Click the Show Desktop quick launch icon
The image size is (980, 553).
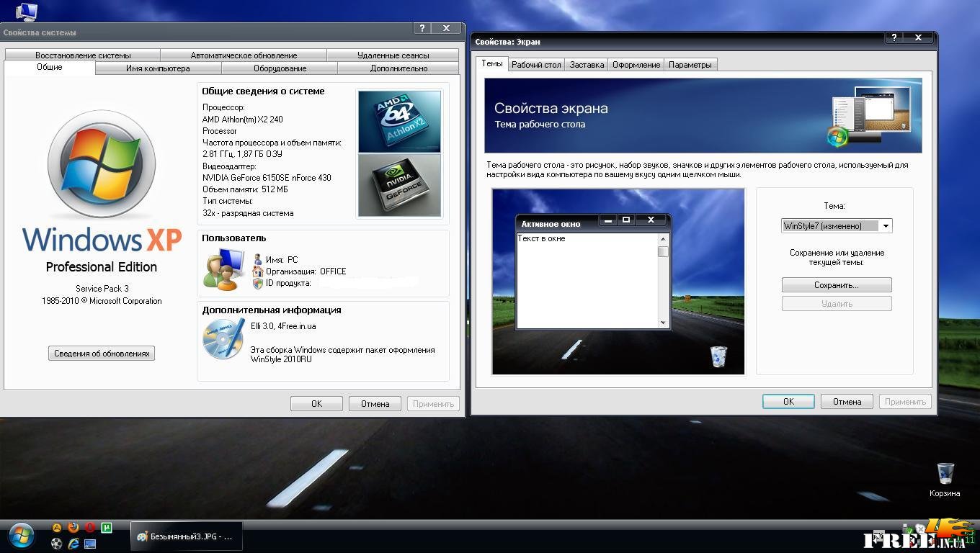[90, 544]
